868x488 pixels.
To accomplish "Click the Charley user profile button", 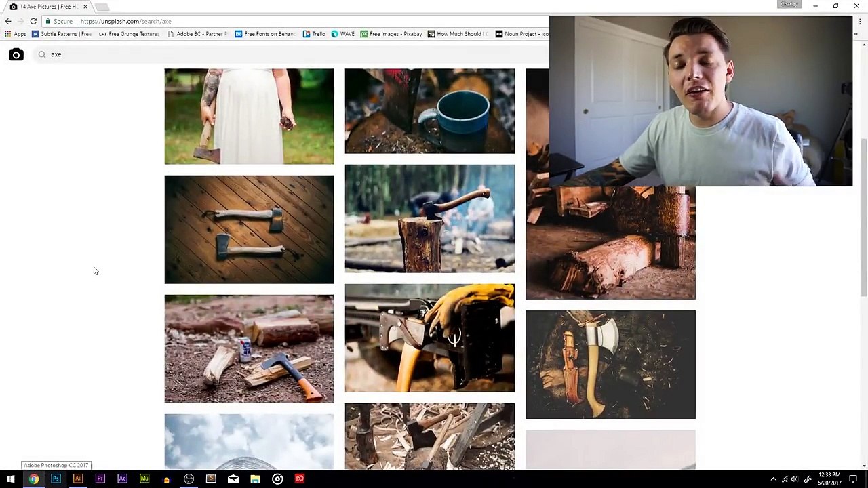I will [789, 5].
